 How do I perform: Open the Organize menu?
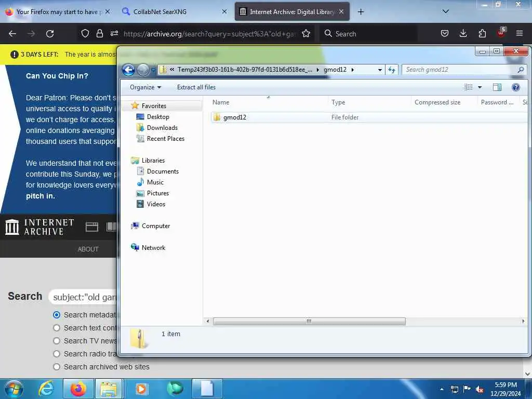coord(145,87)
